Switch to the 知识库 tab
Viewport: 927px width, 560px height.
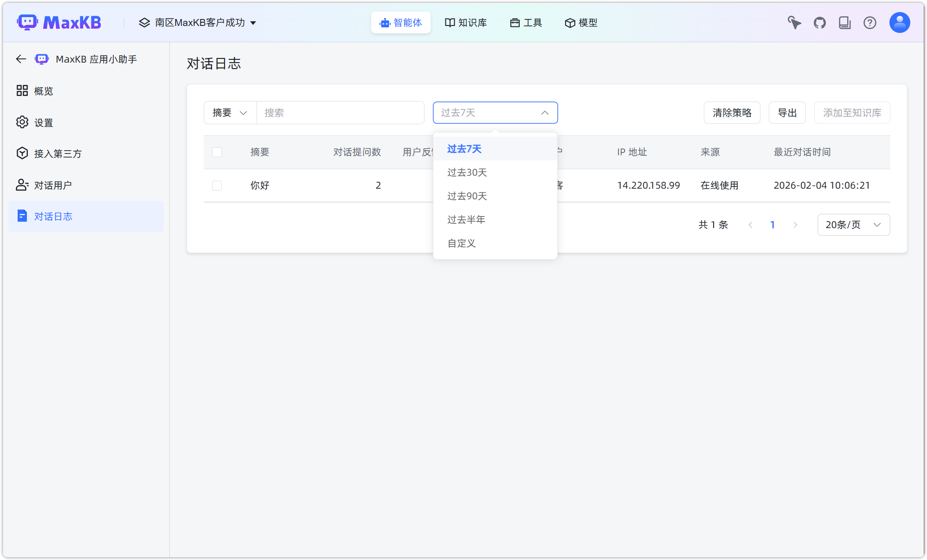[x=466, y=22]
